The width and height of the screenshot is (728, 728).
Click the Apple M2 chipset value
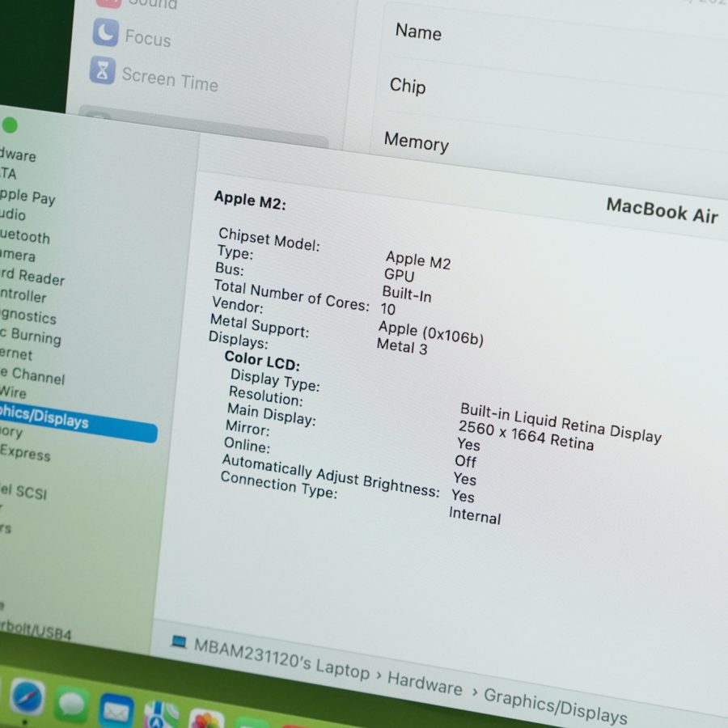418,260
